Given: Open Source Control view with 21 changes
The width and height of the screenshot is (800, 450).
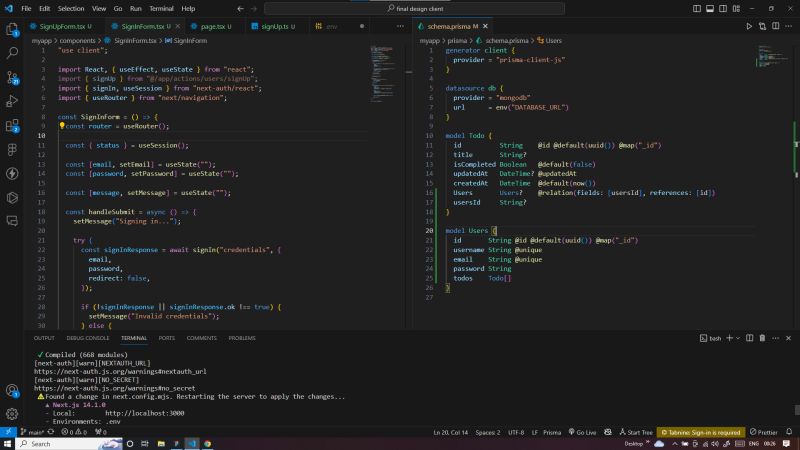Looking at the screenshot, I should [x=12, y=78].
